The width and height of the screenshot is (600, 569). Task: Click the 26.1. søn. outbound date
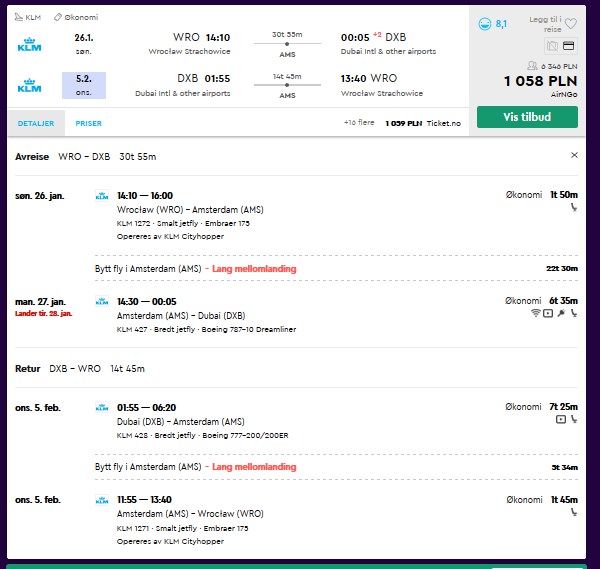pos(84,44)
